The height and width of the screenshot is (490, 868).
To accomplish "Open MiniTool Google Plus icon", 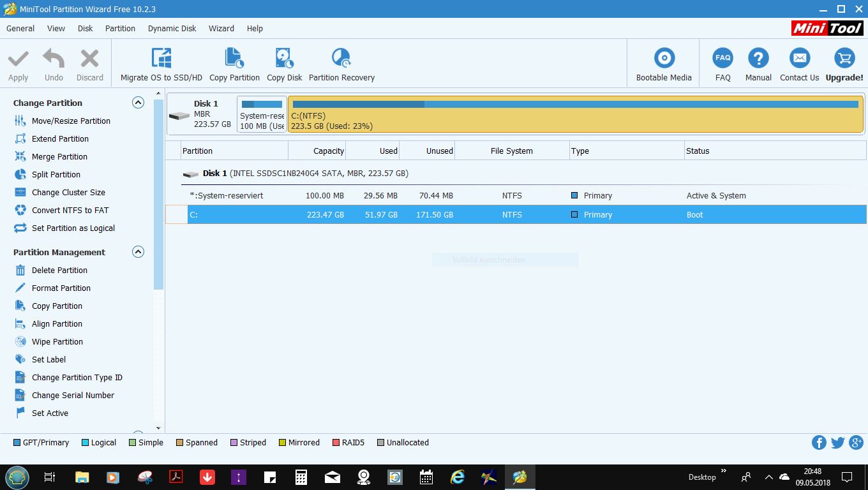I will (856, 442).
